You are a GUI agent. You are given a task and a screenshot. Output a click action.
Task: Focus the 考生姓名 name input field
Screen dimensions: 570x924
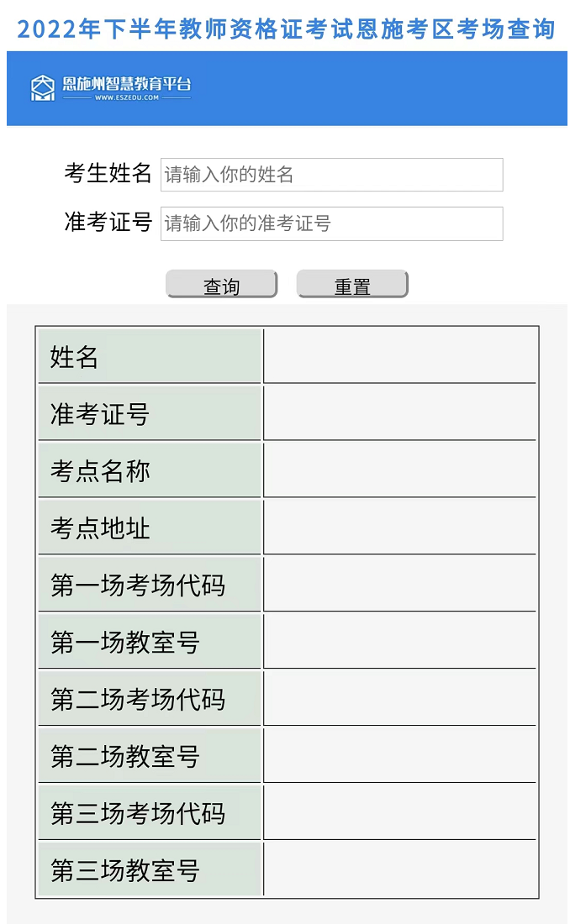[x=331, y=175]
